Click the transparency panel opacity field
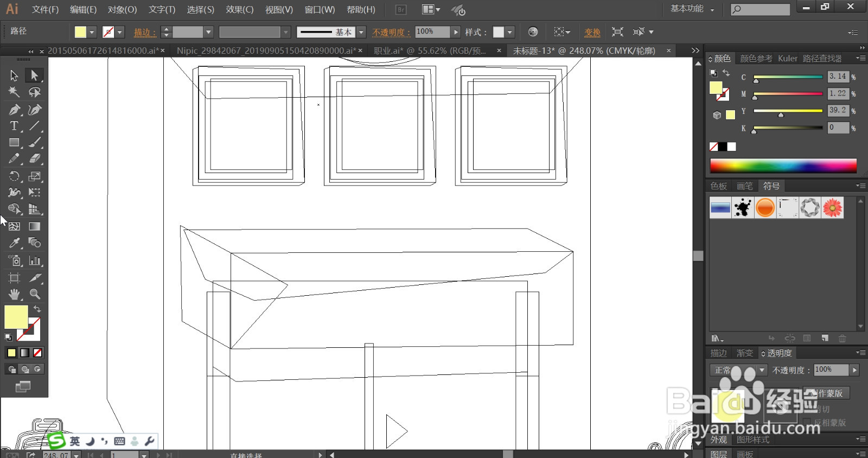Image resolution: width=868 pixels, height=458 pixels. point(831,370)
